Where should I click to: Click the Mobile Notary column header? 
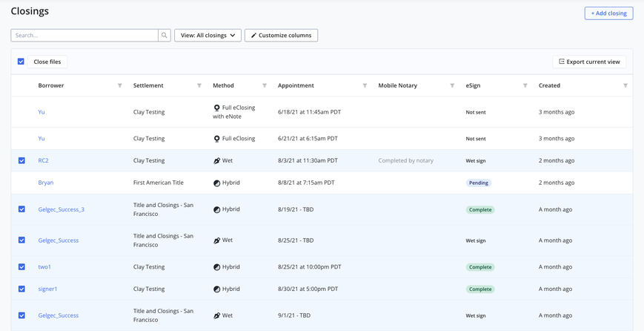[397, 85]
